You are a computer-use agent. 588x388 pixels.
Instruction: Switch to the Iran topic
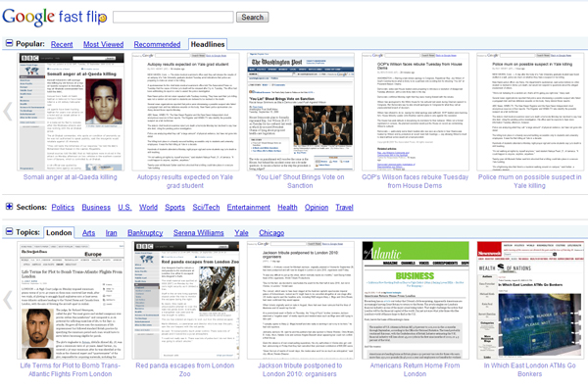(111, 233)
